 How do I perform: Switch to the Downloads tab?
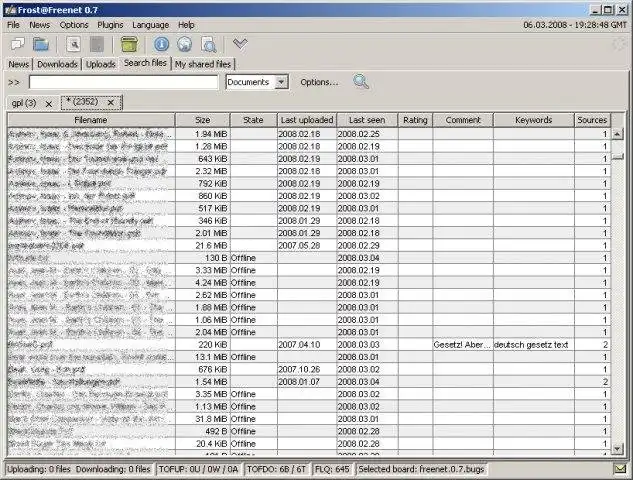tap(57, 64)
